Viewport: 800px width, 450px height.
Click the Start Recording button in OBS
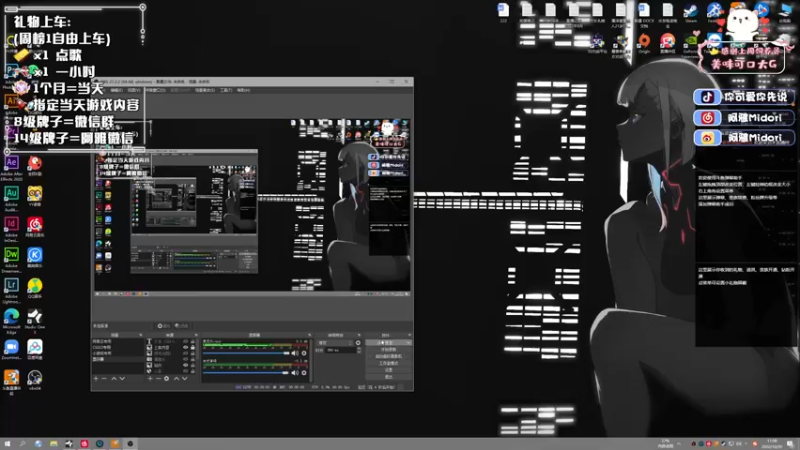[389, 349]
